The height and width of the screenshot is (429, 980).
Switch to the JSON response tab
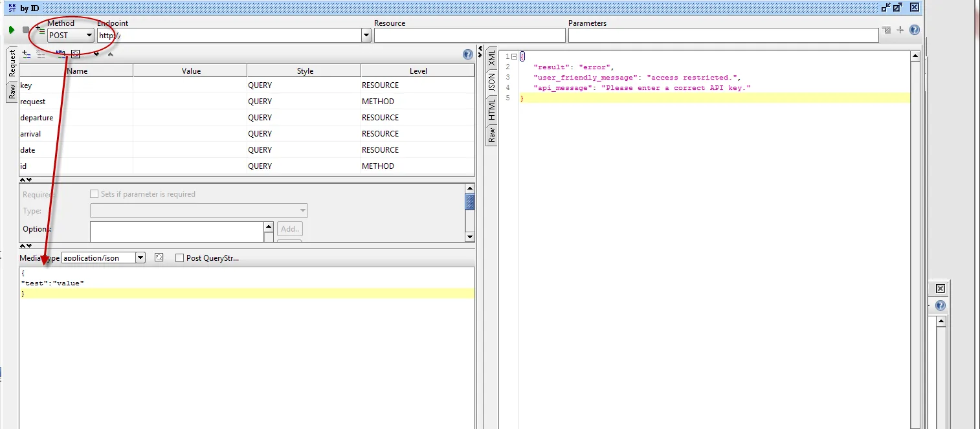[x=491, y=82]
